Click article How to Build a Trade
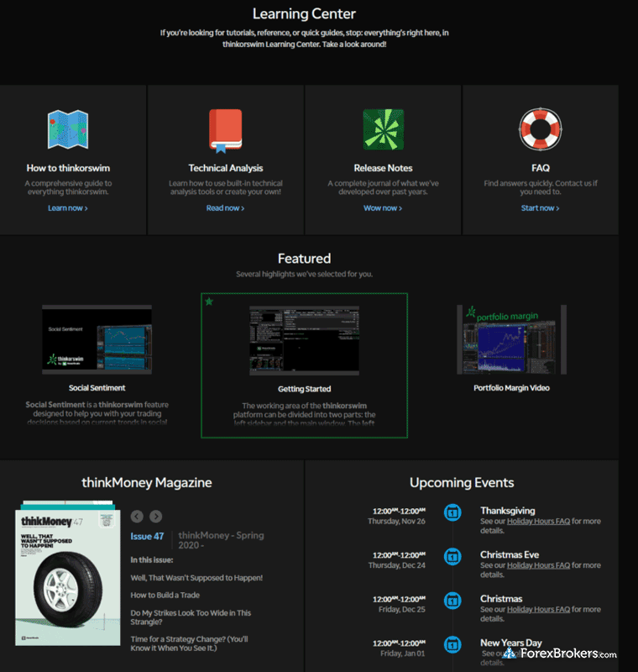 tap(165, 596)
